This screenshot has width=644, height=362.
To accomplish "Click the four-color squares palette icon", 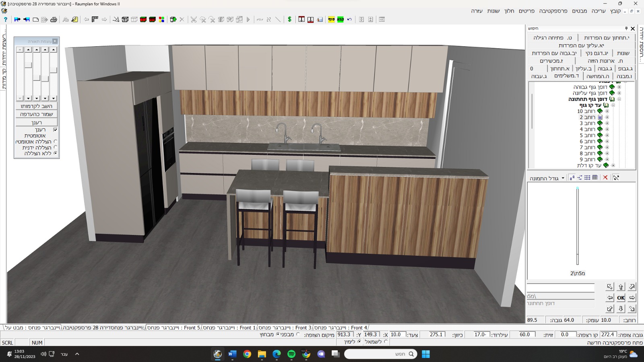I will [161, 19].
